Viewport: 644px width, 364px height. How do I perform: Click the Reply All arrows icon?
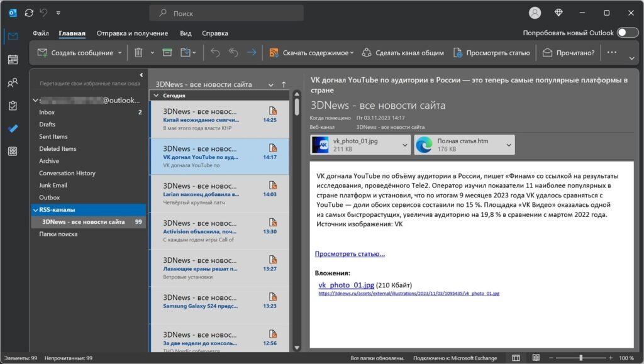tap(233, 53)
